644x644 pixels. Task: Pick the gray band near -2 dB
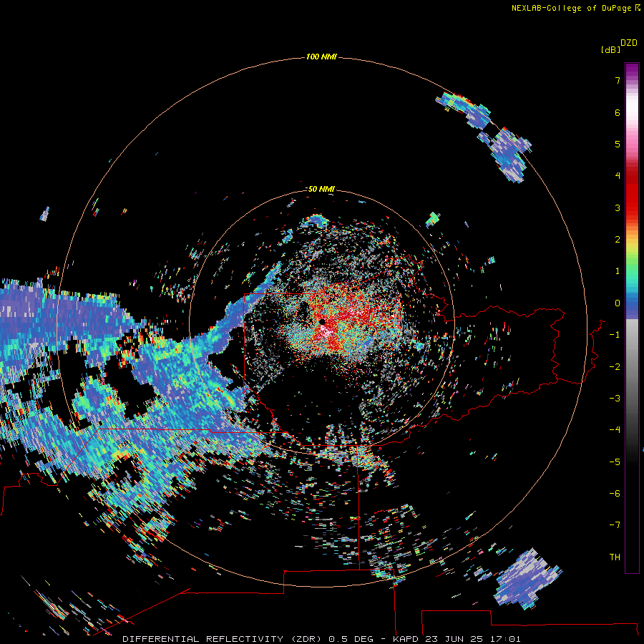pyautogui.click(x=632, y=366)
